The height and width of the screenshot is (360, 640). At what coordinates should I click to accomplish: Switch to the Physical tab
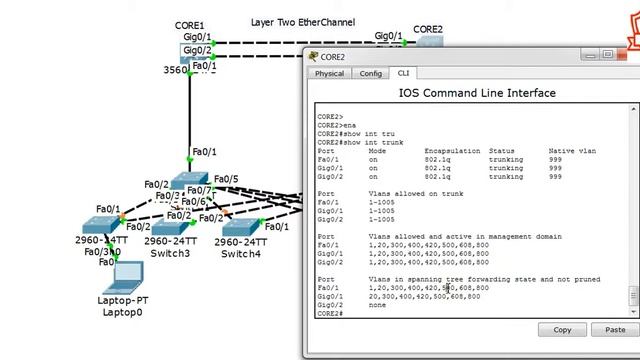click(329, 73)
